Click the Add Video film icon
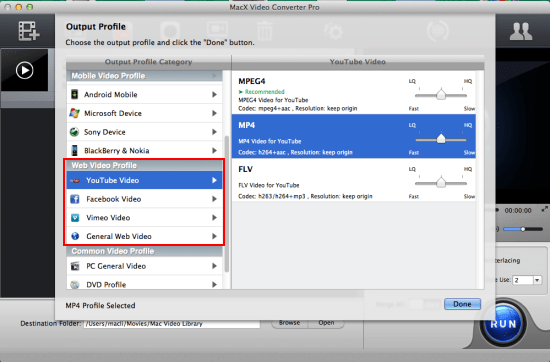 (29, 31)
